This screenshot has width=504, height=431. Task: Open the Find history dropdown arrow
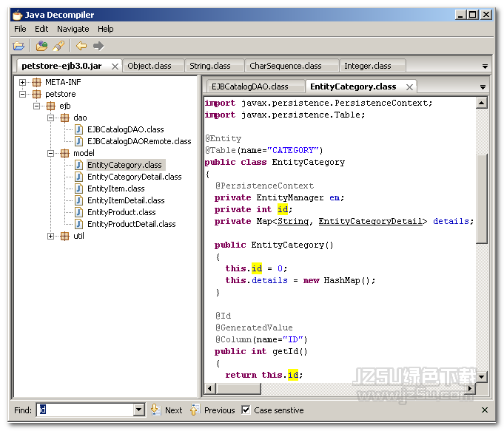(138, 410)
